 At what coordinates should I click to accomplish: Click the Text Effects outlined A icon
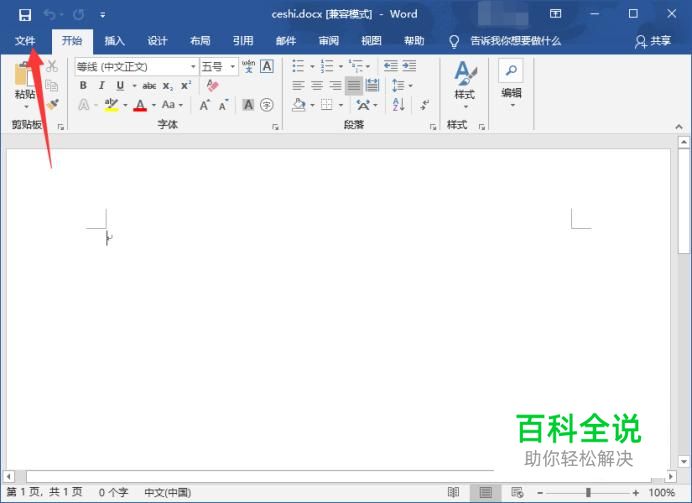pyautogui.click(x=83, y=105)
